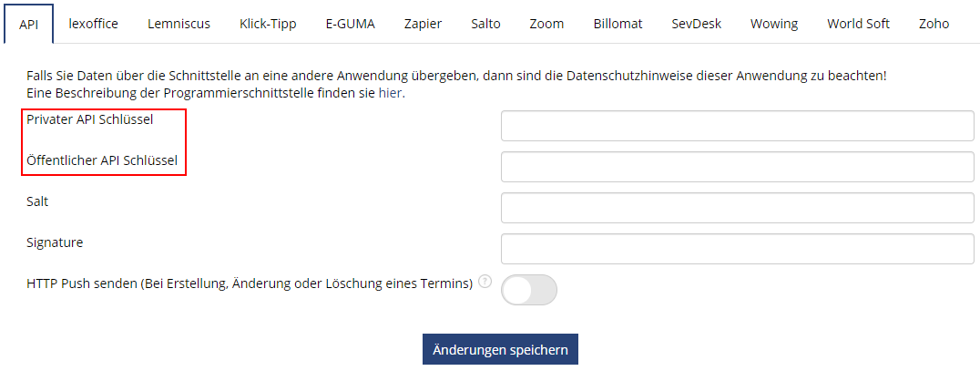This screenshot has height=371, width=980.
Task: Click the help question mark icon beside HTTP Push
Action: point(485,282)
